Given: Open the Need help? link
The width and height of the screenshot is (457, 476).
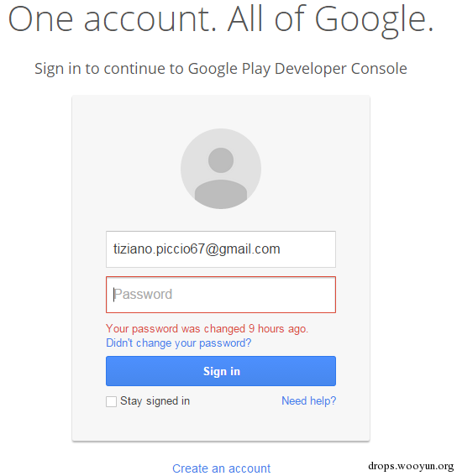Looking at the screenshot, I should [308, 400].
